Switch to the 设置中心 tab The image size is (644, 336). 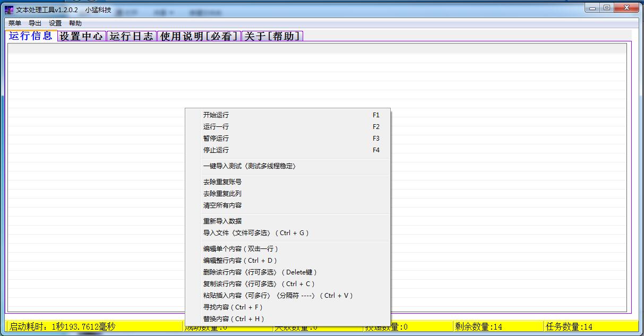81,36
